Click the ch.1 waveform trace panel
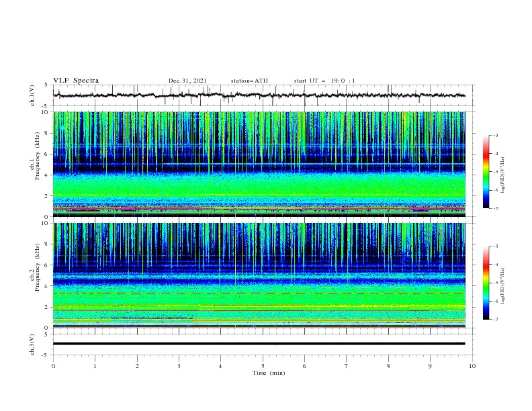 263,95
